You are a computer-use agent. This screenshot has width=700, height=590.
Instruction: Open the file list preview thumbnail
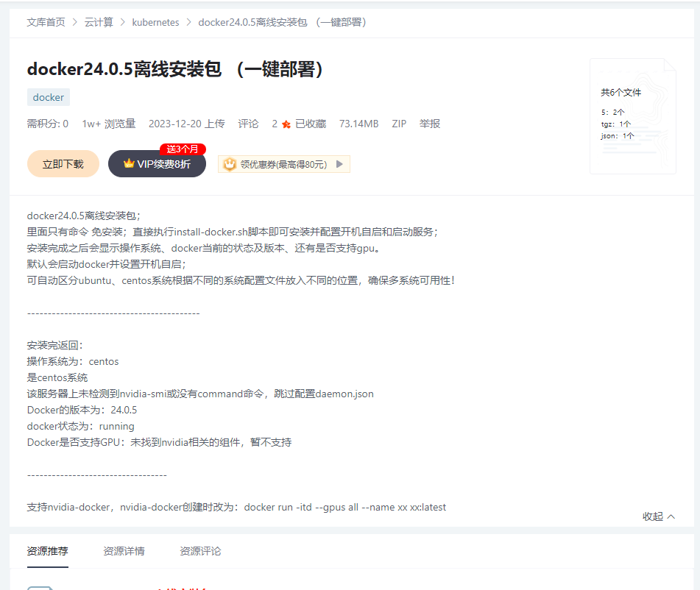[x=632, y=116]
